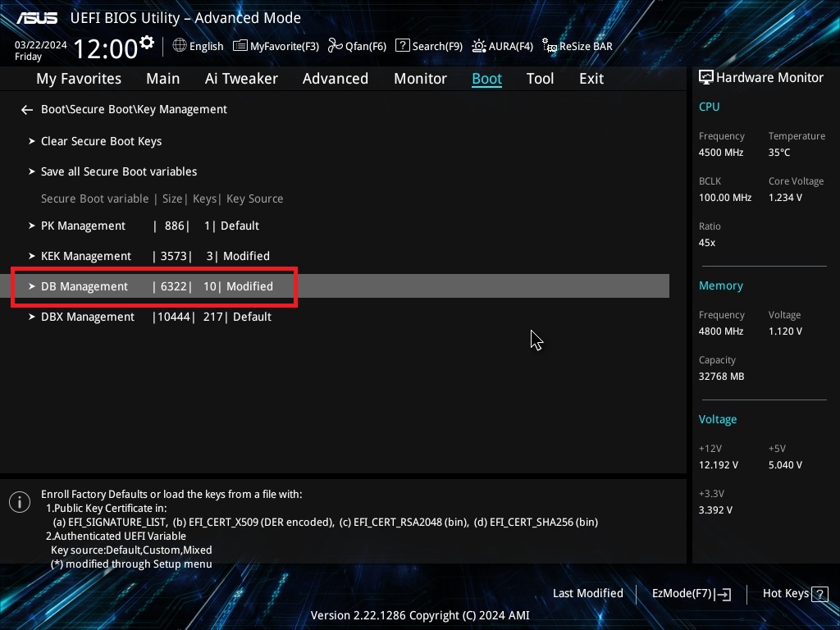Switch to EzMode(F7)

(685, 593)
